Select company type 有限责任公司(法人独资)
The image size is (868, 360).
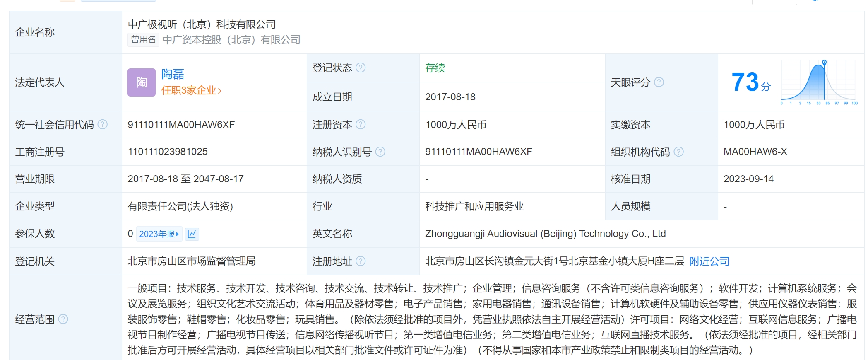[x=180, y=206]
